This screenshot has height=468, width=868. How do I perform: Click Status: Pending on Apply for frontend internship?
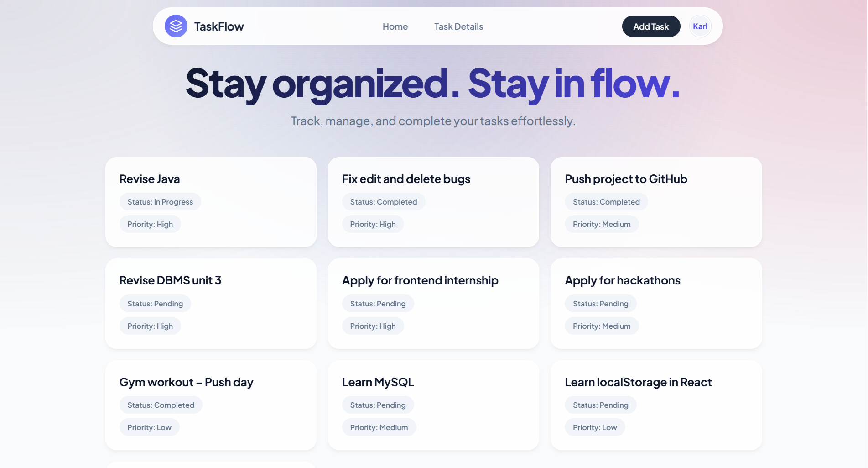point(378,304)
